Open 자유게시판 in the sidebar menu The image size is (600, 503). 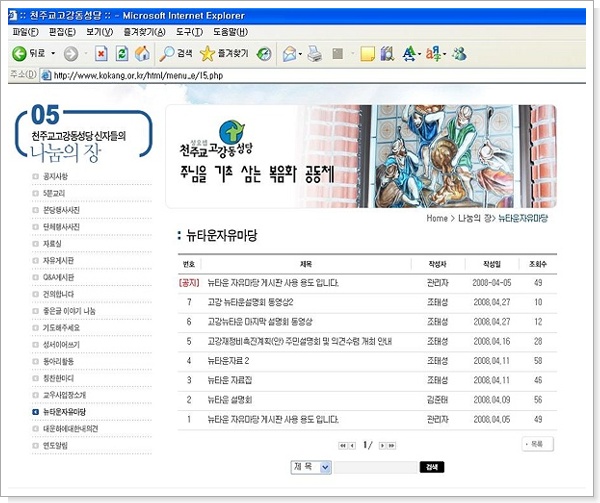(x=58, y=260)
